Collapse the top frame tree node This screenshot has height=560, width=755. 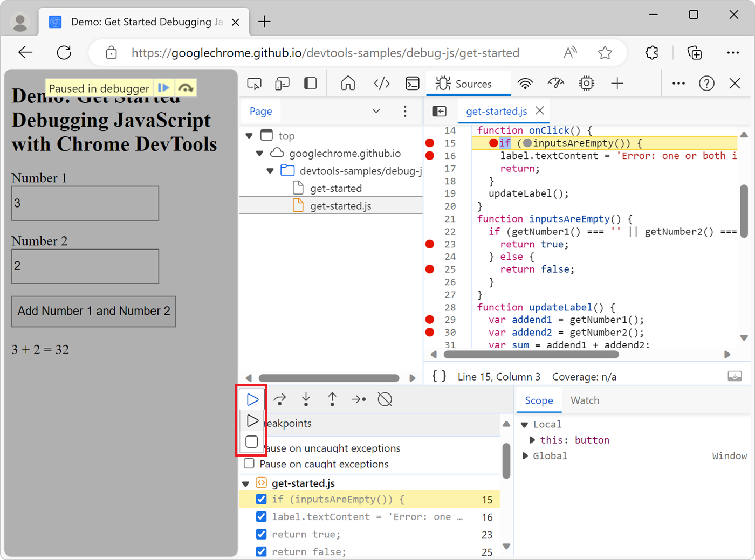[x=249, y=135]
